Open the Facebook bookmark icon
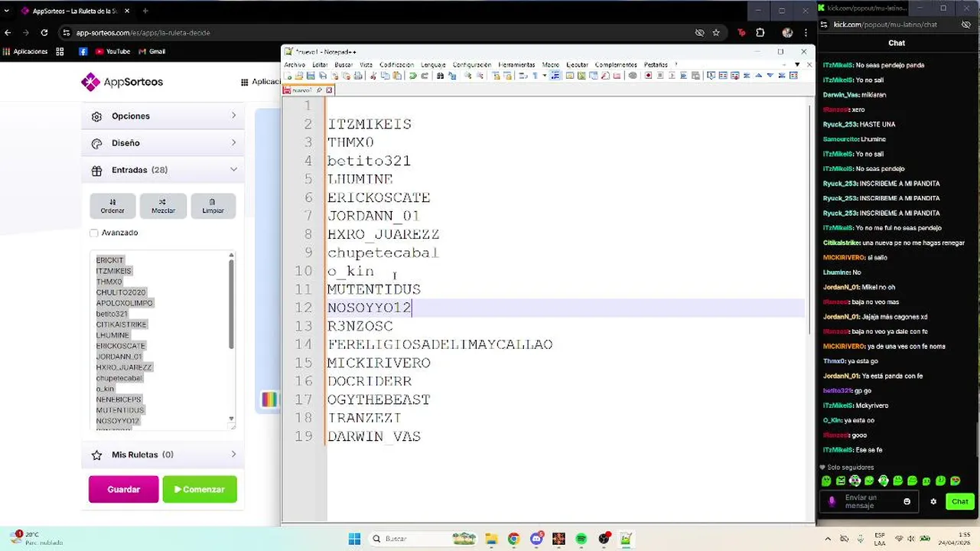The height and width of the screenshot is (551, 980). point(83,51)
